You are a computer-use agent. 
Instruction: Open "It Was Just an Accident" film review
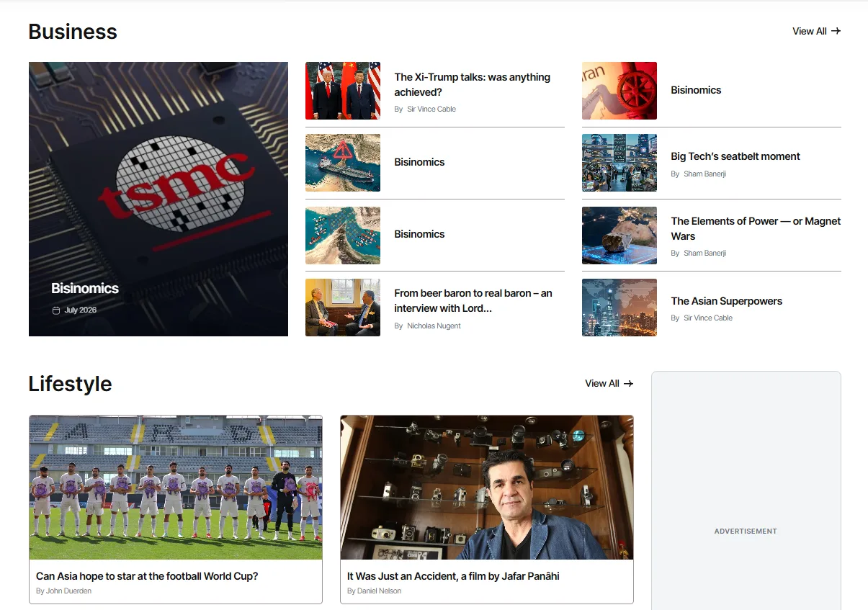[453, 576]
